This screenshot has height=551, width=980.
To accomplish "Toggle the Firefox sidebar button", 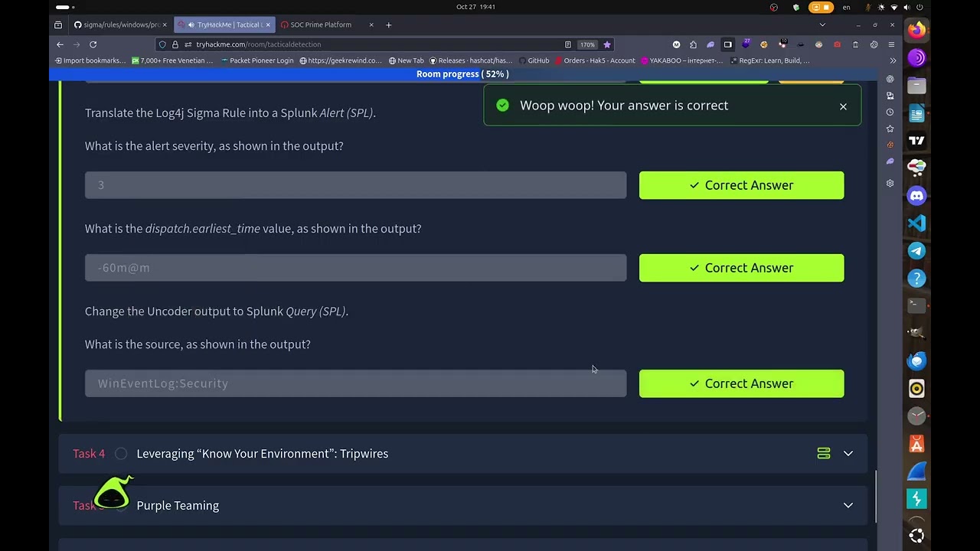I will (728, 44).
